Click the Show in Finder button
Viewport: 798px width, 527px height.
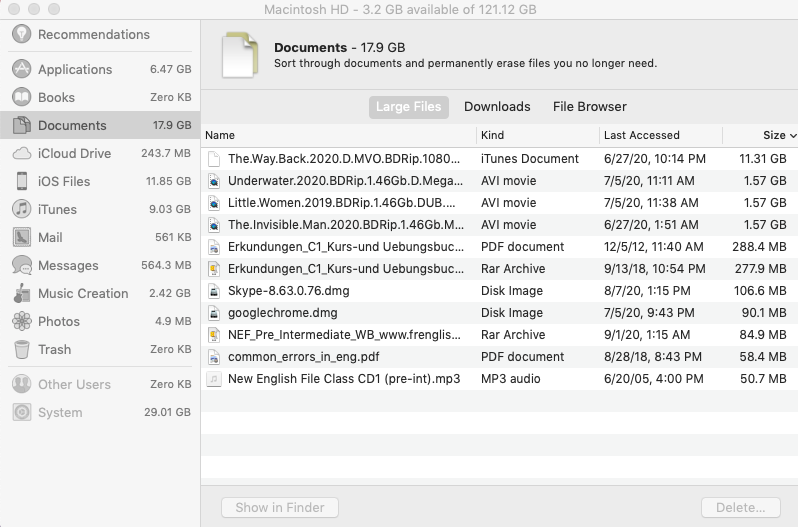point(280,507)
